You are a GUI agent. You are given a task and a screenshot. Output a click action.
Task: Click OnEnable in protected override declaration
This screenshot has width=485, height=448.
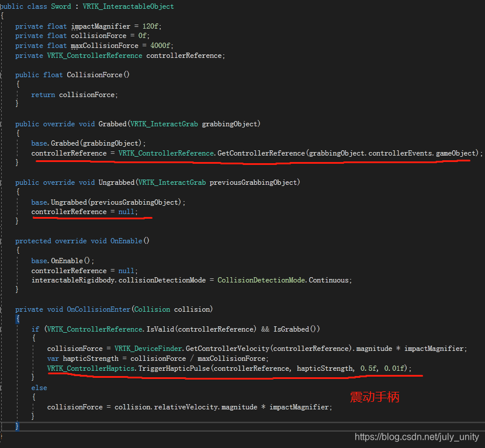pos(126,241)
